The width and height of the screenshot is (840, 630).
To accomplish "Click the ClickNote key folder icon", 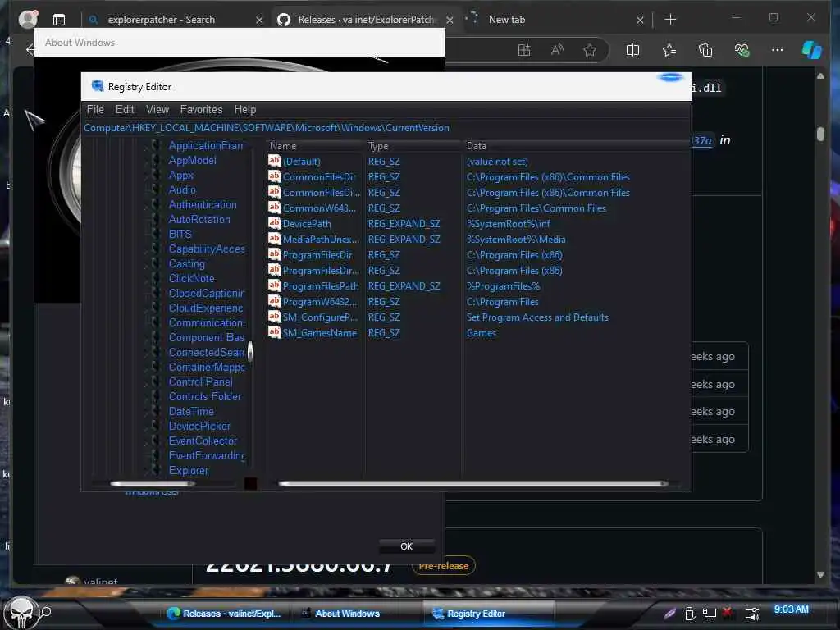I will tap(155, 279).
